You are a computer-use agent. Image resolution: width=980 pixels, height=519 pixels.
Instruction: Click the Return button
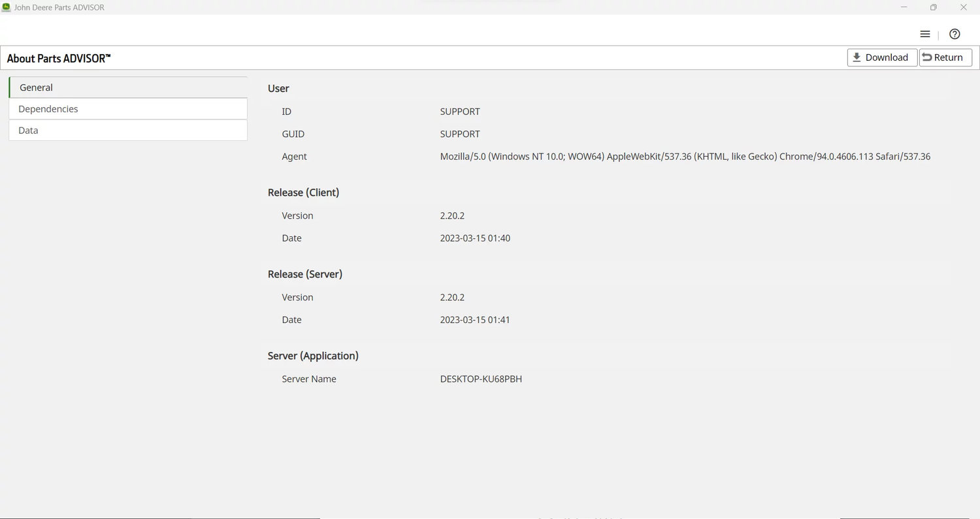pyautogui.click(x=945, y=57)
